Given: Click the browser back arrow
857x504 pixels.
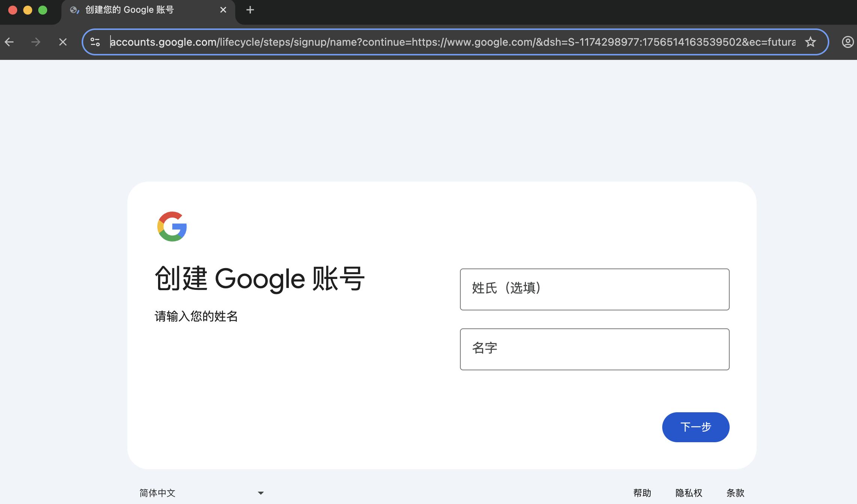Looking at the screenshot, I should (x=10, y=42).
